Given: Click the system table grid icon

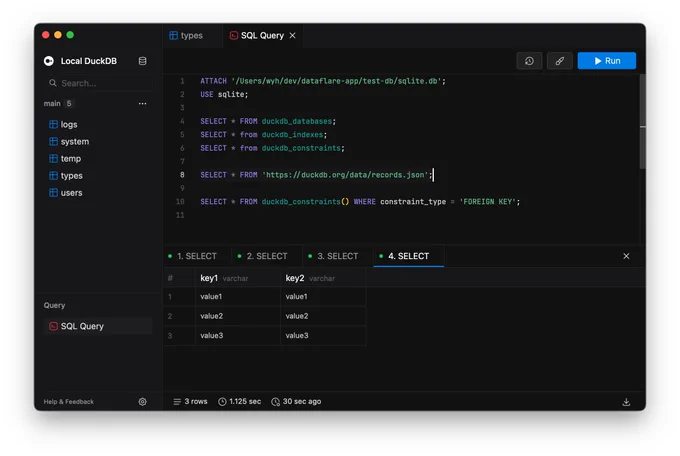Looking at the screenshot, I should 53,141.
